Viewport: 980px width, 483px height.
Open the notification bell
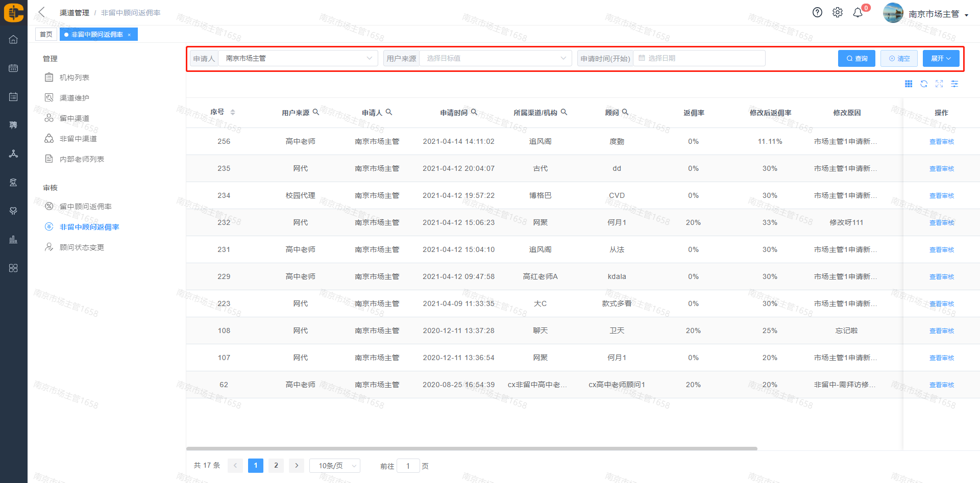tap(858, 13)
